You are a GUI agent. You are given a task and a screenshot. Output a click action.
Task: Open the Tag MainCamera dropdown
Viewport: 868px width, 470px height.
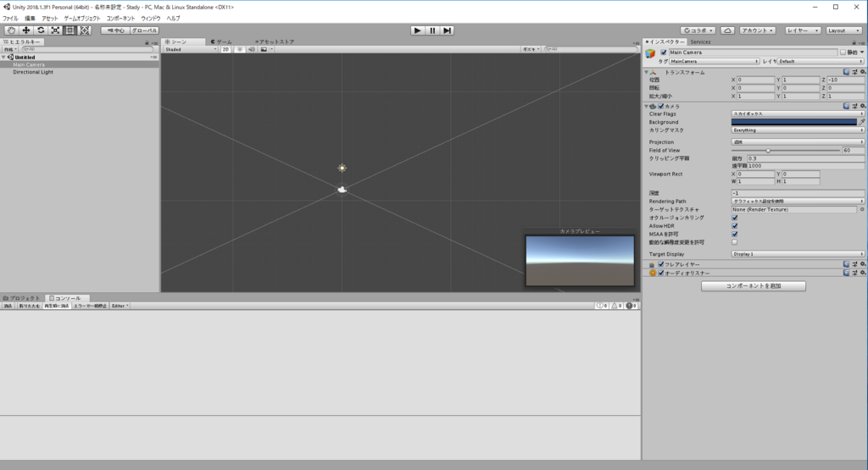[714, 61]
